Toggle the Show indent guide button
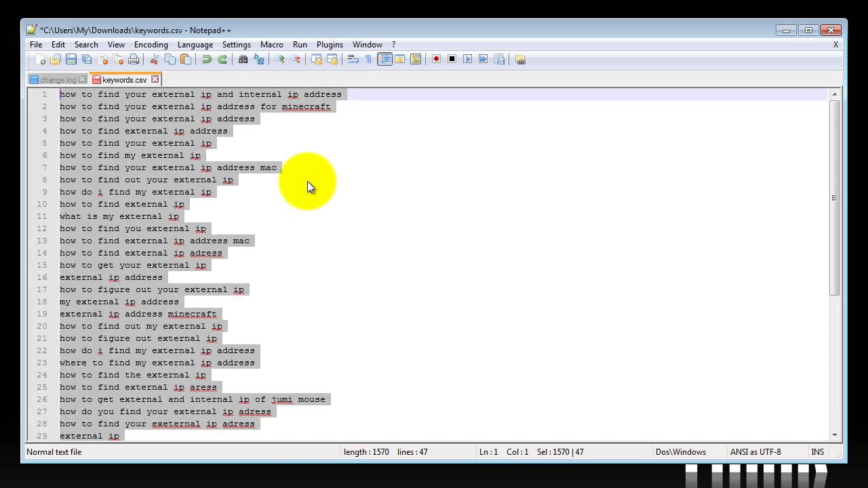 click(384, 60)
